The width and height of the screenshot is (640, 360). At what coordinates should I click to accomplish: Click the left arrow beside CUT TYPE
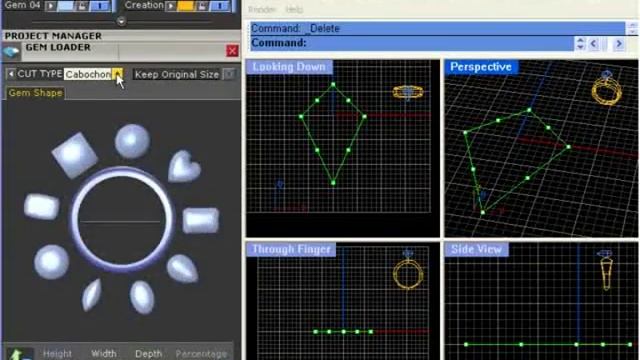coord(11,74)
